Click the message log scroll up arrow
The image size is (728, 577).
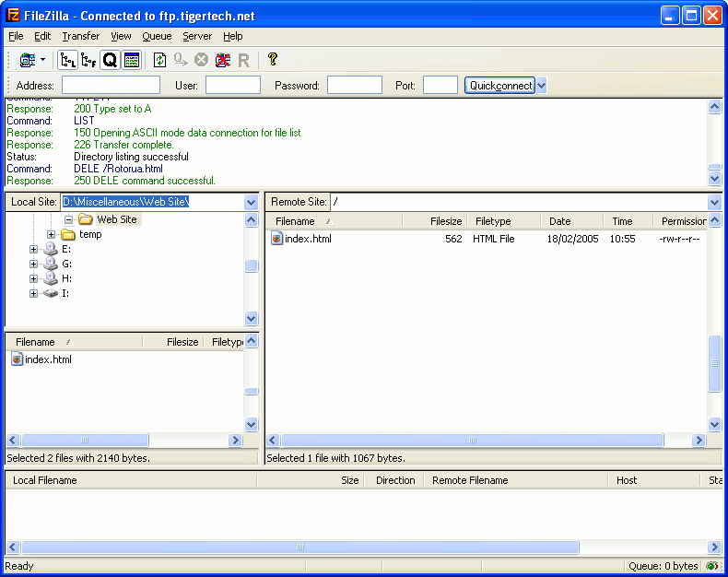point(714,107)
